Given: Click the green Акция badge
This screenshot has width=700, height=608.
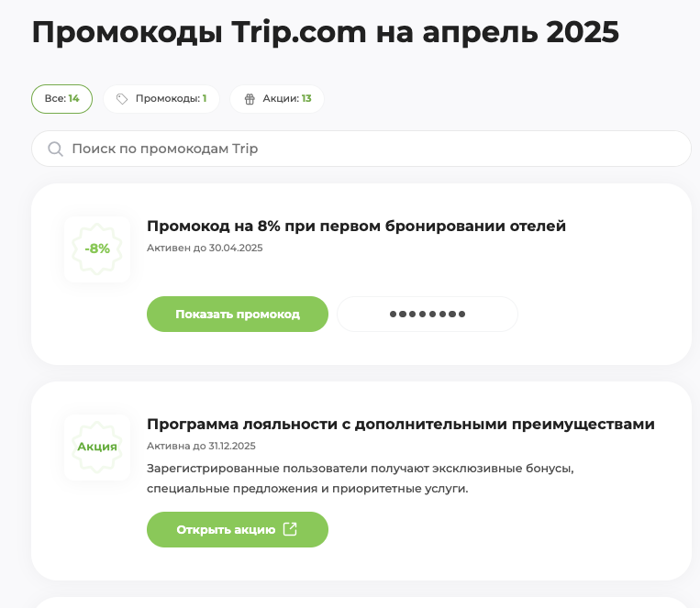Looking at the screenshot, I should pyautogui.click(x=97, y=447).
